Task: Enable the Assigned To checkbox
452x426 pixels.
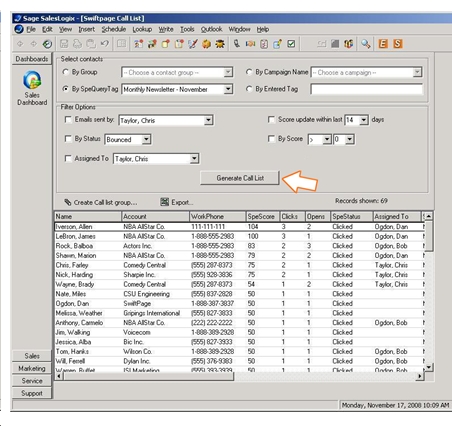Action: [68, 159]
